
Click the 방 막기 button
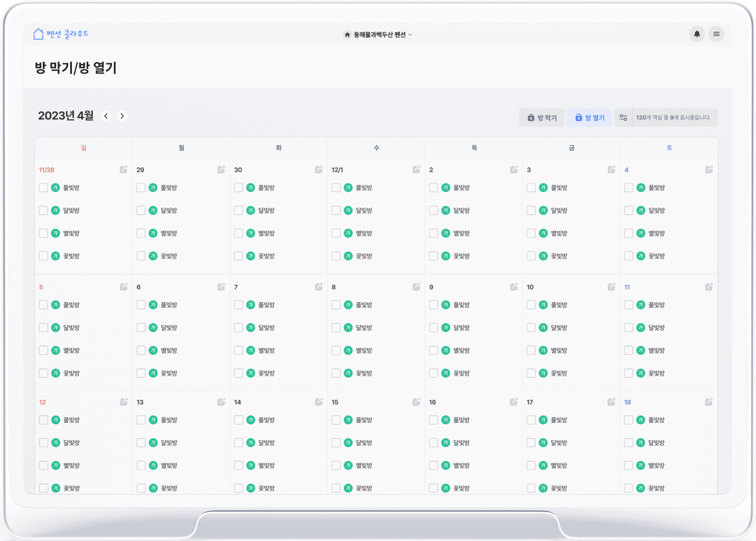(x=542, y=118)
